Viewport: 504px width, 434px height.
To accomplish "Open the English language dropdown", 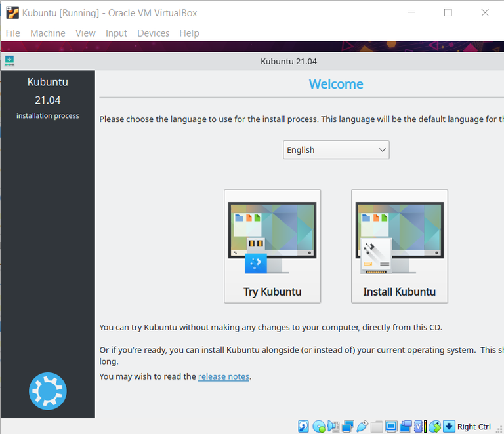I will (x=336, y=149).
